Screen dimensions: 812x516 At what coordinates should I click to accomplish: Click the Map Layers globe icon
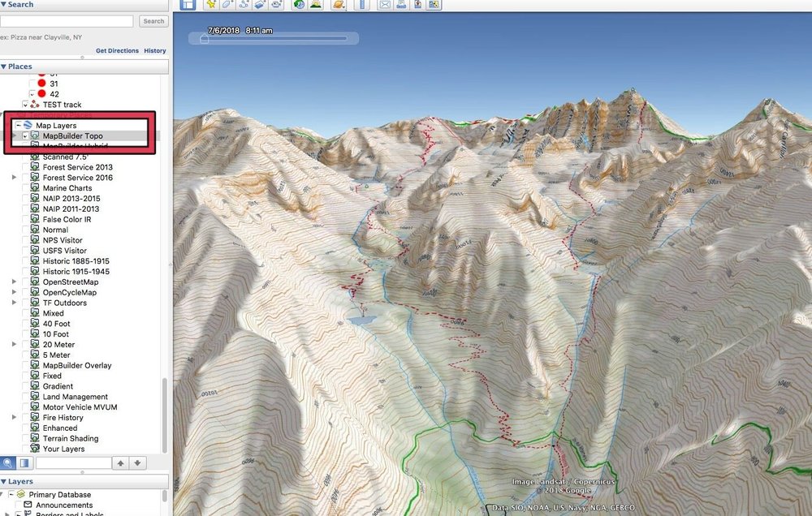pyautogui.click(x=28, y=125)
